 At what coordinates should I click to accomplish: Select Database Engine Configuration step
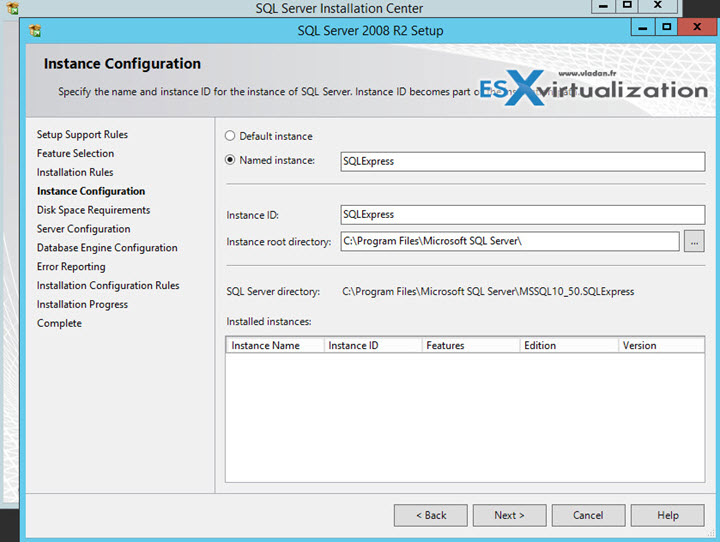(107, 248)
